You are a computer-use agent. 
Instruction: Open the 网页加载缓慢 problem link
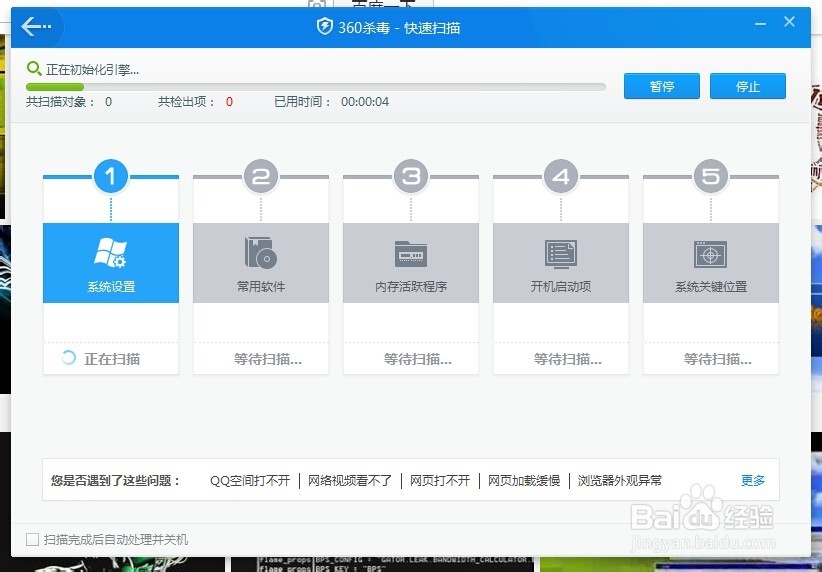pos(524,480)
